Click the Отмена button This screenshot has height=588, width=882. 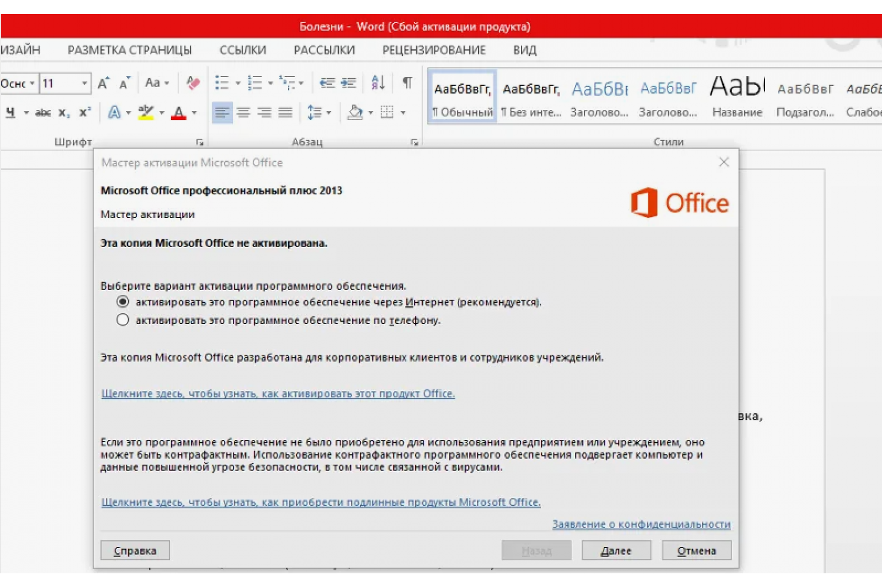point(697,550)
